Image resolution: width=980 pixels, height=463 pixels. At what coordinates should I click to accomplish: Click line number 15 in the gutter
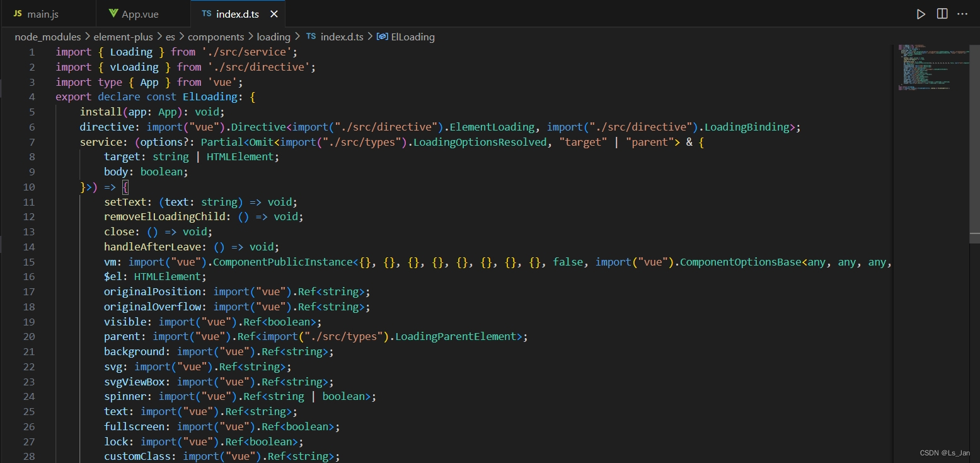point(29,262)
